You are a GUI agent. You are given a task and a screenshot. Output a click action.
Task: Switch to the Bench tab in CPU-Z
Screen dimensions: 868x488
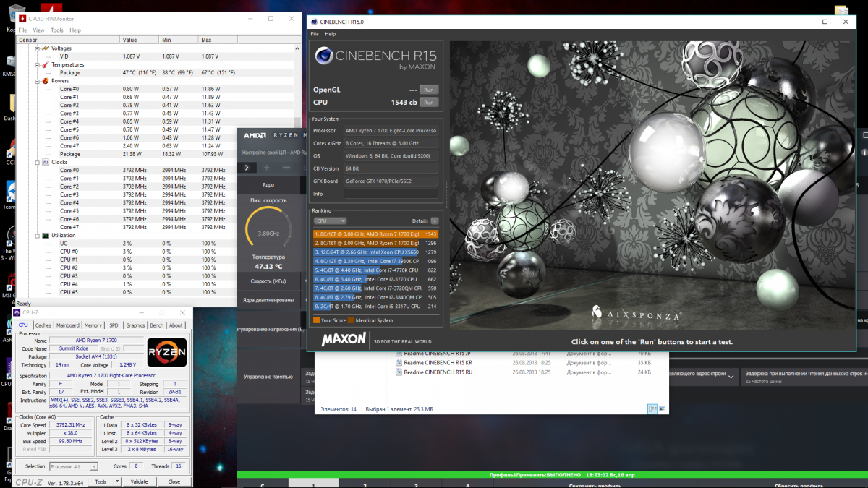(156, 325)
